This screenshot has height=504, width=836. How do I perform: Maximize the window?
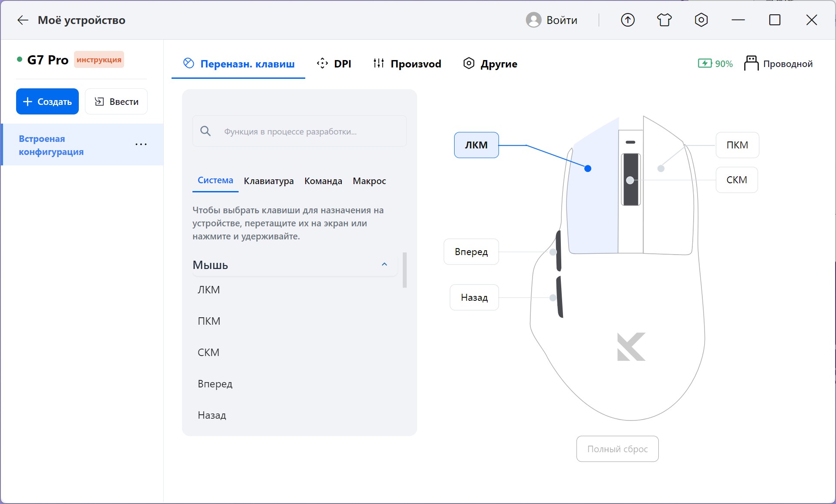pyautogui.click(x=775, y=20)
